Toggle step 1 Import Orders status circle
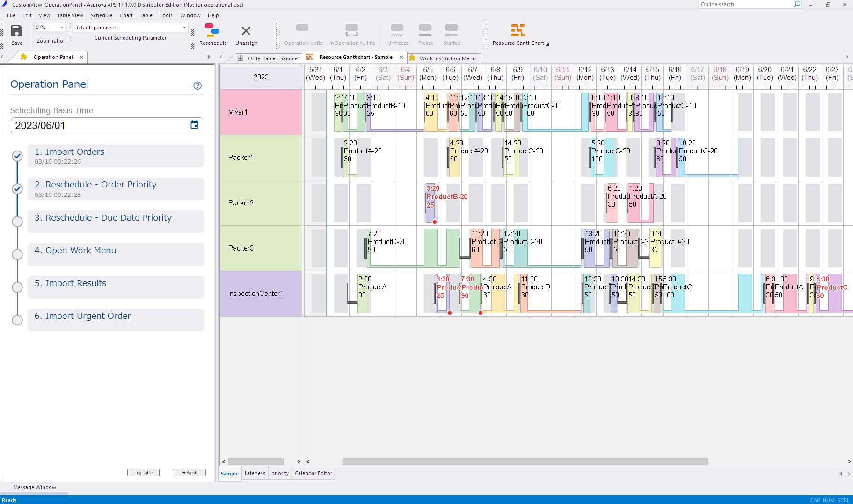The width and height of the screenshot is (853, 504). point(17,156)
